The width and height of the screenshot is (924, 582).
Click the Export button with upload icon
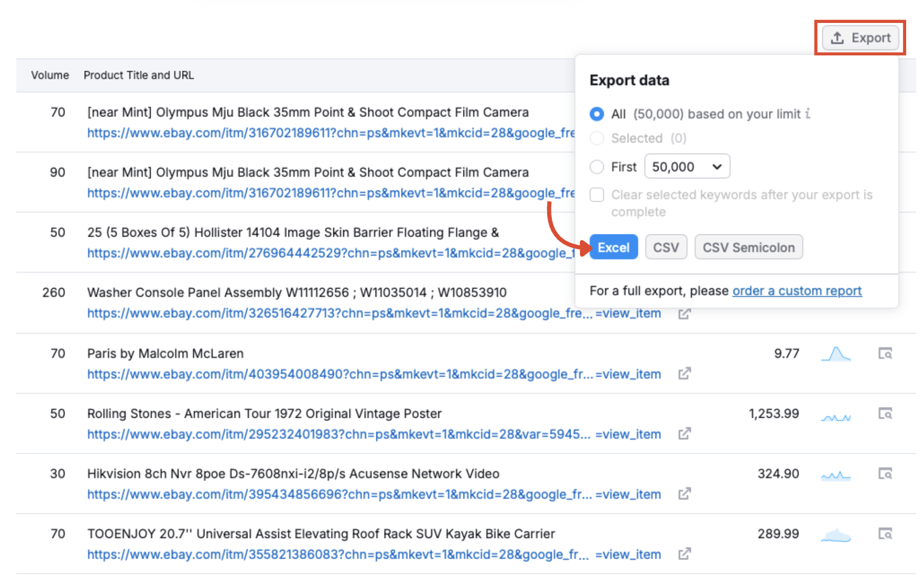click(860, 38)
